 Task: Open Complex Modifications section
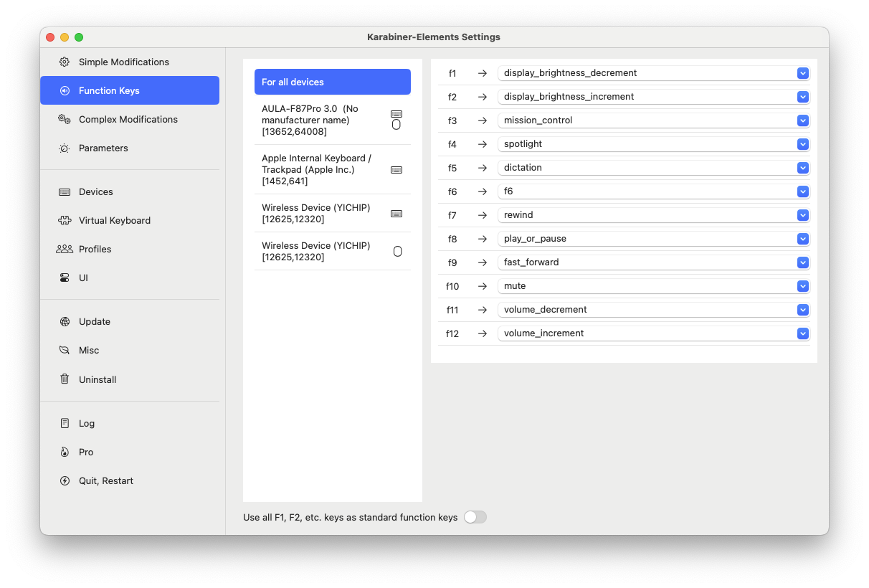(x=130, y=119)
